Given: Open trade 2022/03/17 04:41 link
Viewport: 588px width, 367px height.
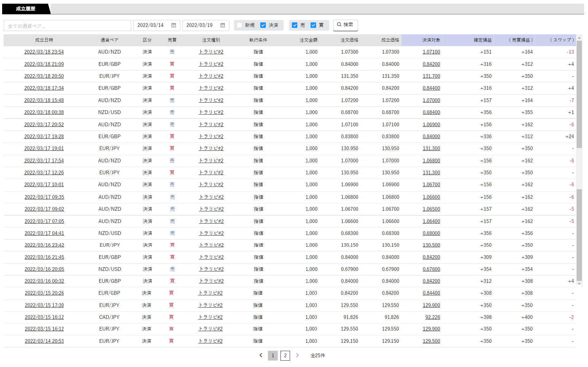Looking at the screenshot, I should pyautogui.click(x=44, y=233).
